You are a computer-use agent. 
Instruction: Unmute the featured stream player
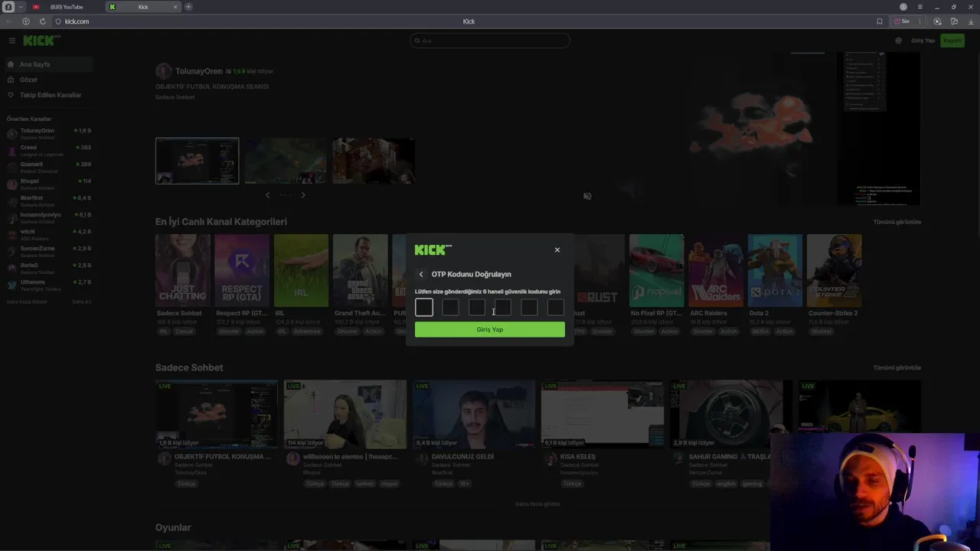[587, 196]
